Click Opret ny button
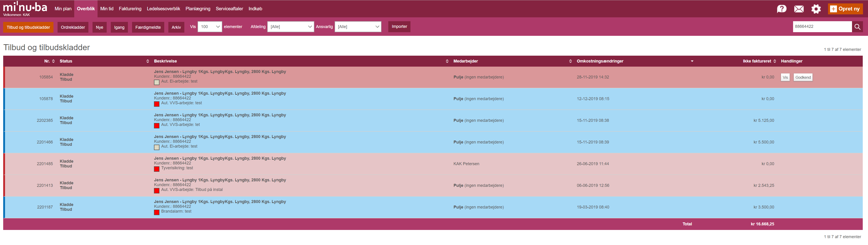The width and height of the screenshot is (868, 245). point(845,9)
